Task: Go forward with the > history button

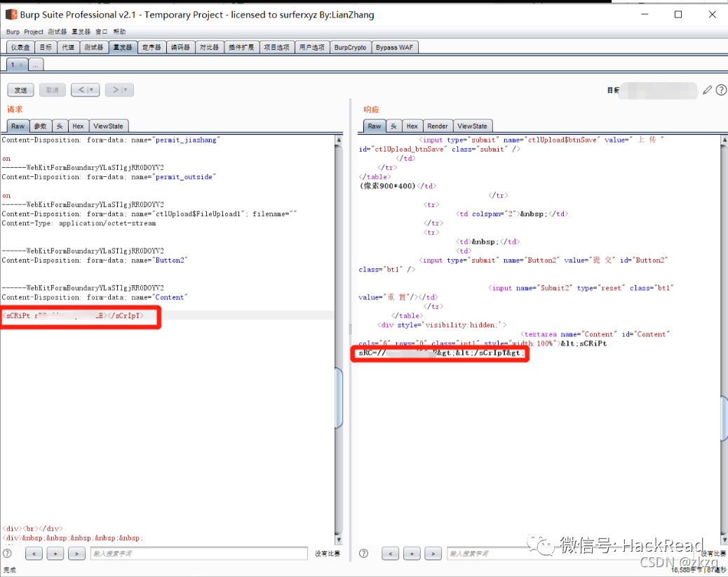Action: tap(115, 90)
